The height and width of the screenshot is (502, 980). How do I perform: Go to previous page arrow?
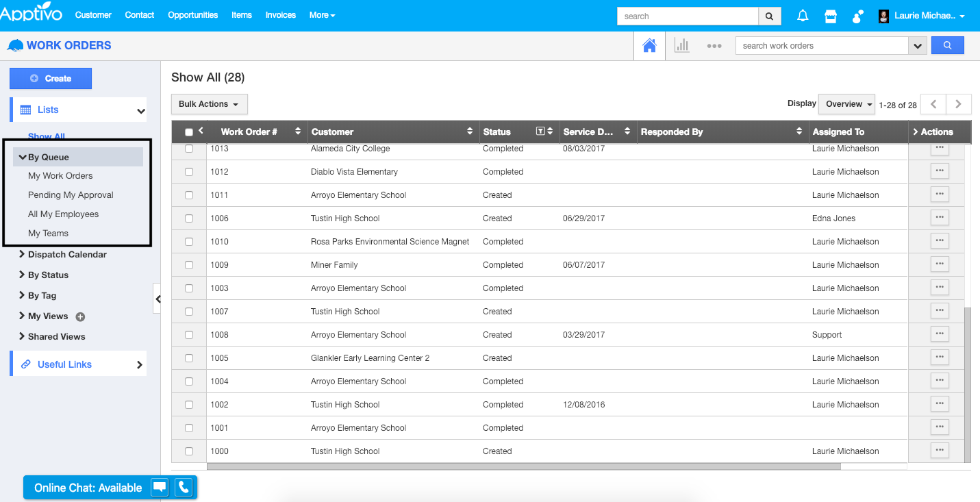click(933, 104)
